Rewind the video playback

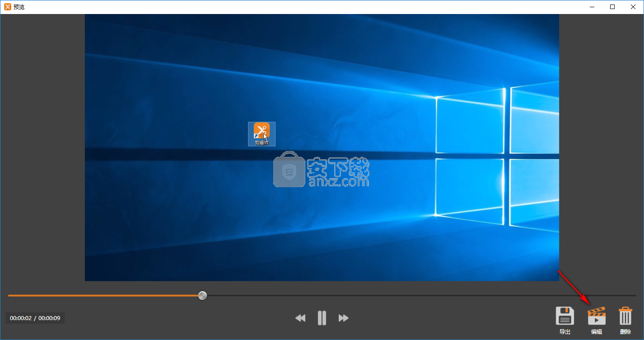(x=300, y=318)
